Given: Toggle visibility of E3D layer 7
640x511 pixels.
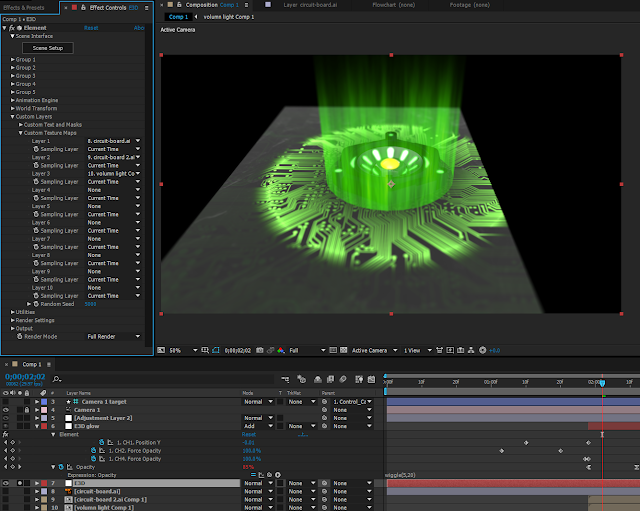Looking at the screenshot, I should coord(6,483).
